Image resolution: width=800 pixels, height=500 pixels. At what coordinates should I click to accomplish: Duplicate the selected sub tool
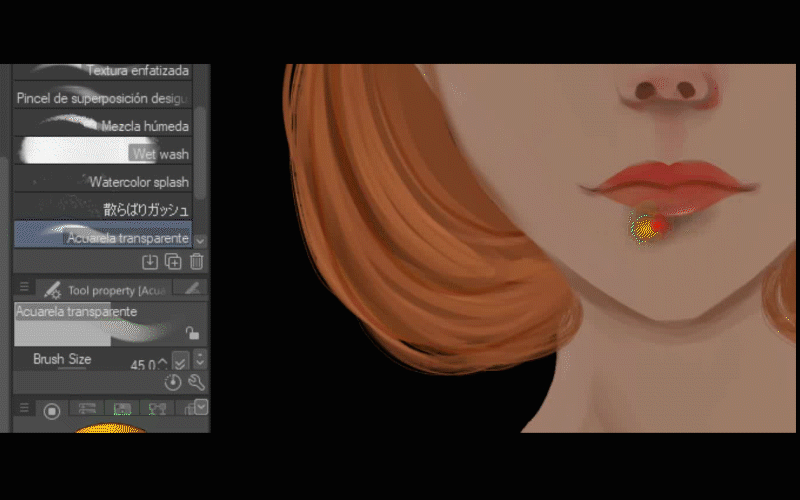point(173,262)
